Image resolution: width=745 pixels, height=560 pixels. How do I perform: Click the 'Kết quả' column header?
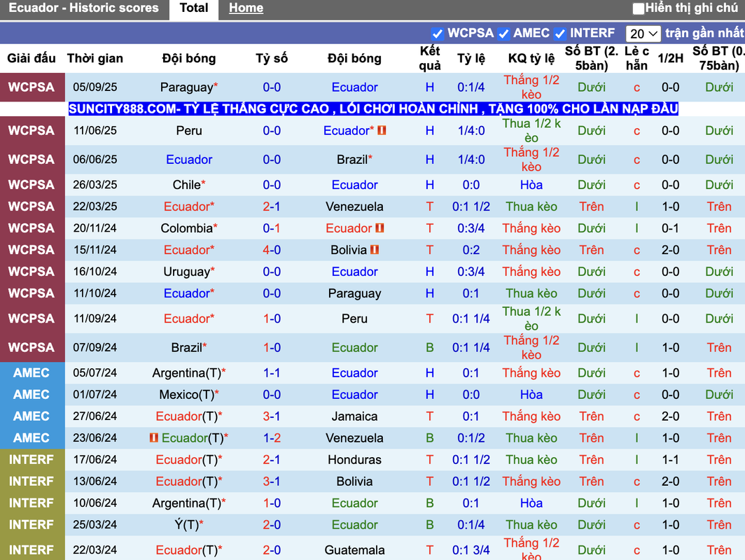[x=429, y=58]
